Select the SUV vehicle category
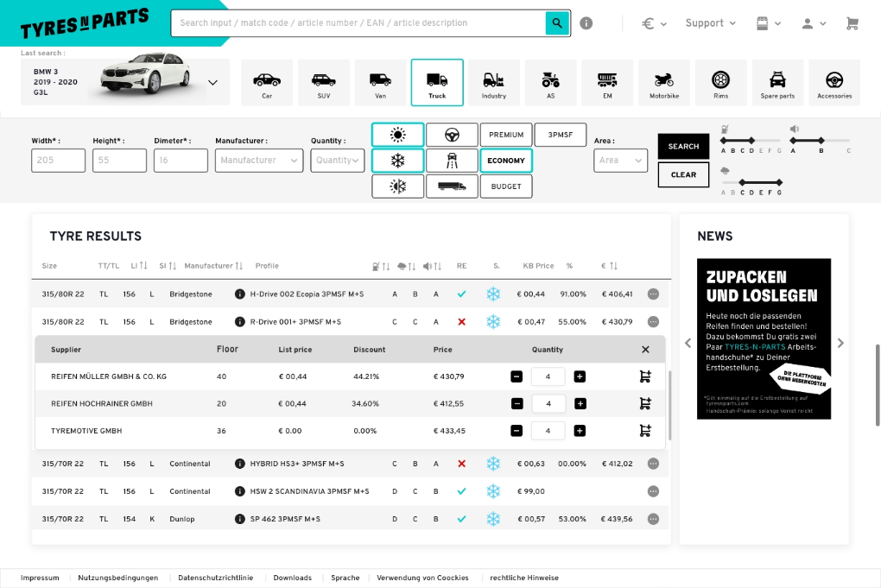The image size is (881, 588). (x=324, y=83)
